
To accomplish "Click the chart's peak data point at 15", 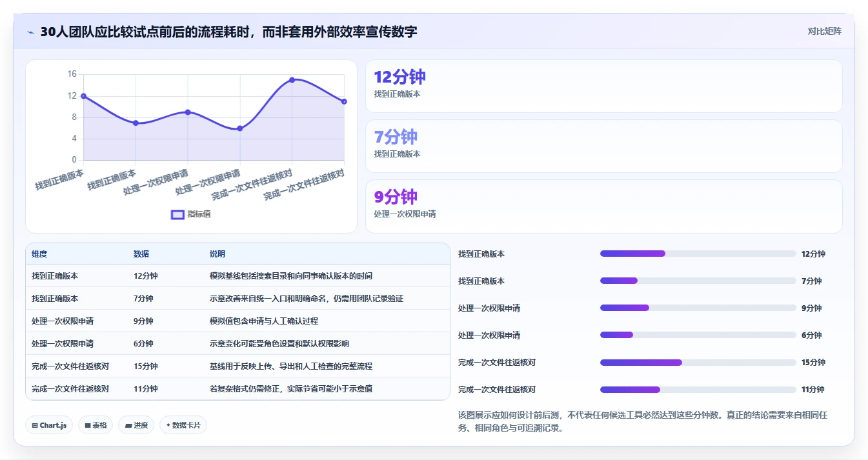I will (x=292, y=80).
